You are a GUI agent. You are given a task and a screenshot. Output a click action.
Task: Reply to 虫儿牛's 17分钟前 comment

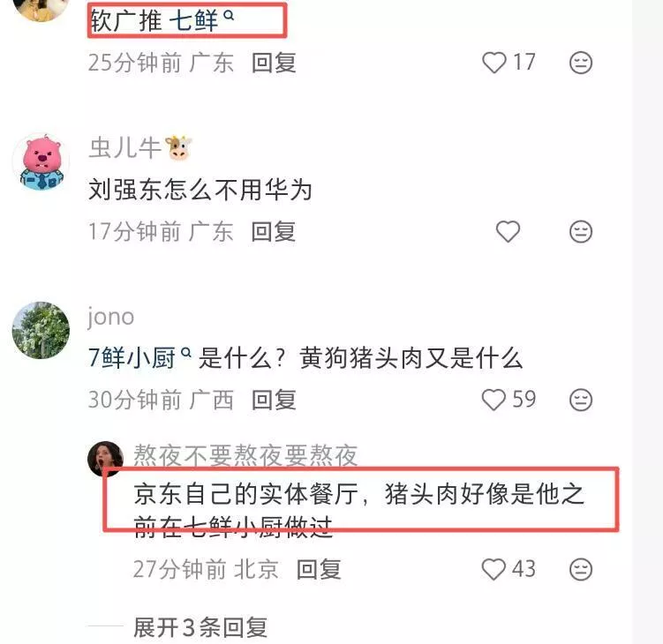coord(274,231)
